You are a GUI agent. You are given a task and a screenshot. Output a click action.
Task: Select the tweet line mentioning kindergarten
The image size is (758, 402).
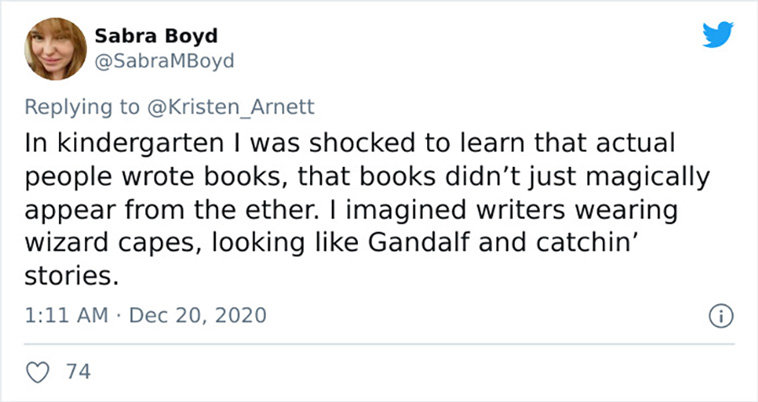point(350,143)
